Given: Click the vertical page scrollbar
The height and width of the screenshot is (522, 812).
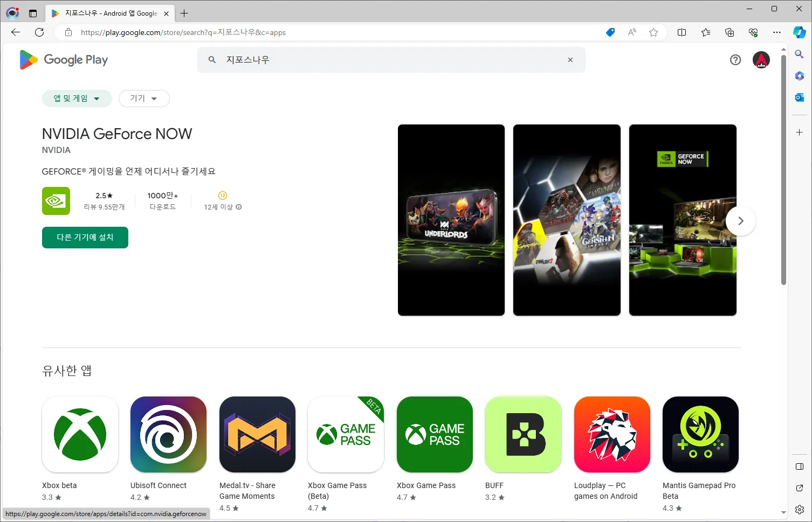Looking at the screenshot, I should point(783,170).
